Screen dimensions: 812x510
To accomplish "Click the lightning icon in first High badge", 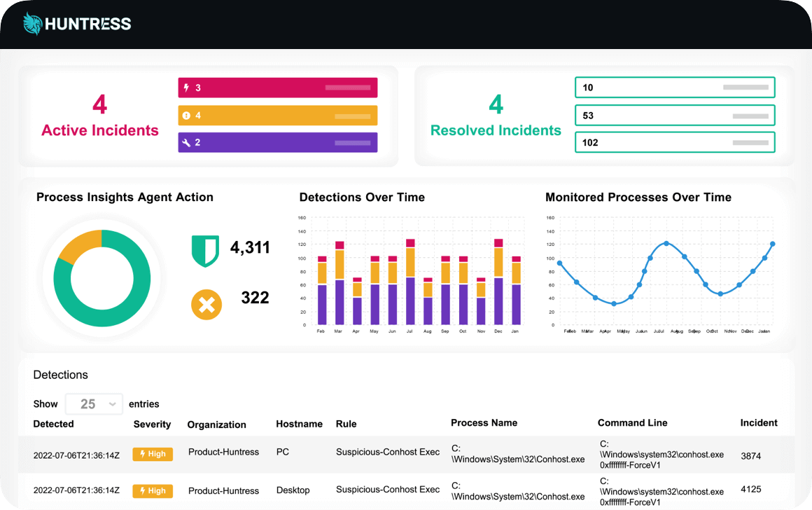I will coord(142,454).
